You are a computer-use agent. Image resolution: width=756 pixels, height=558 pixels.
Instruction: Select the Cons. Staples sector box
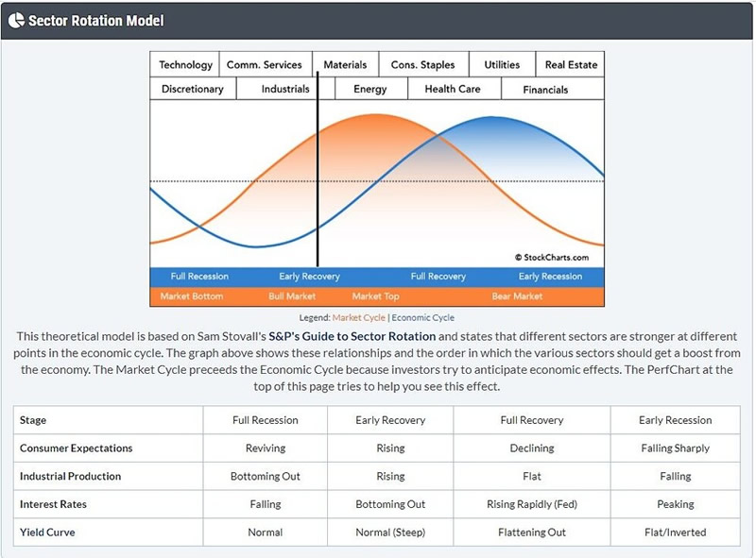pos(422,65)
